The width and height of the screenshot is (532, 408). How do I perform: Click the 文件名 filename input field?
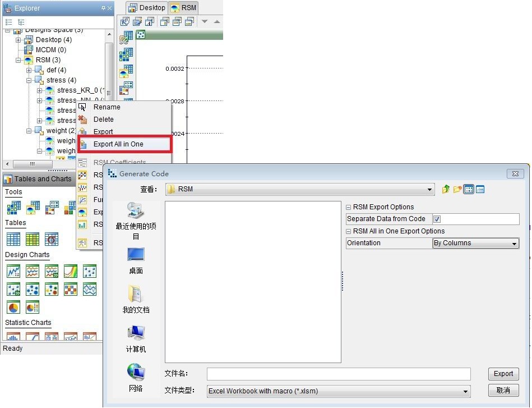tap(339, 374)
